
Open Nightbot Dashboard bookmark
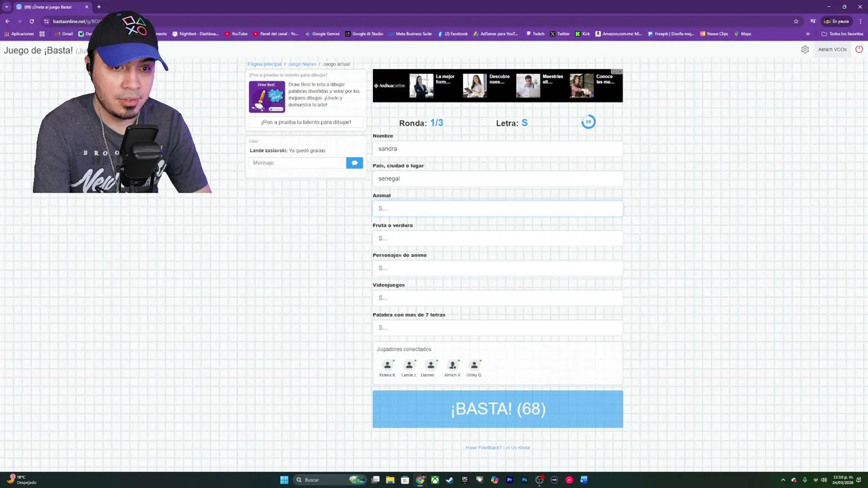click(195, 34)
